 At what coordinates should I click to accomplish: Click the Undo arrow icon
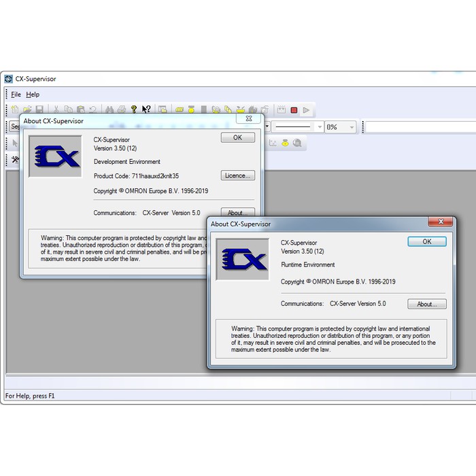point(93,109)
